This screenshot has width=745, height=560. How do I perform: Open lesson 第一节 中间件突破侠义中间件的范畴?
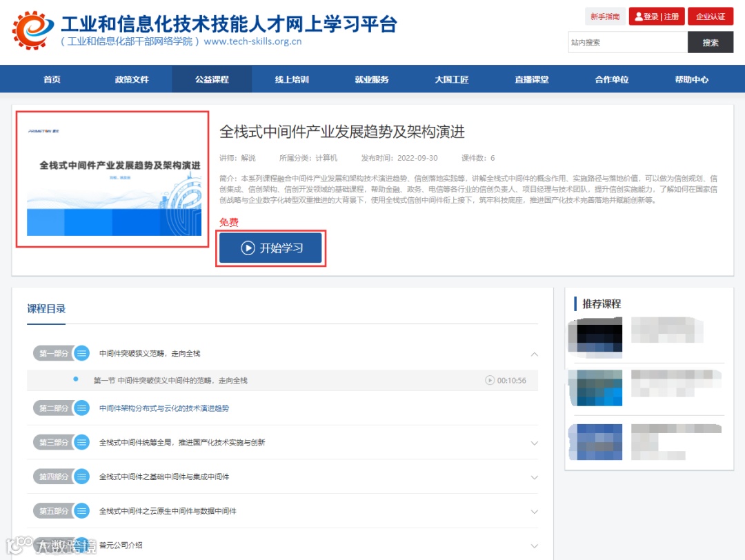[170, 381]
